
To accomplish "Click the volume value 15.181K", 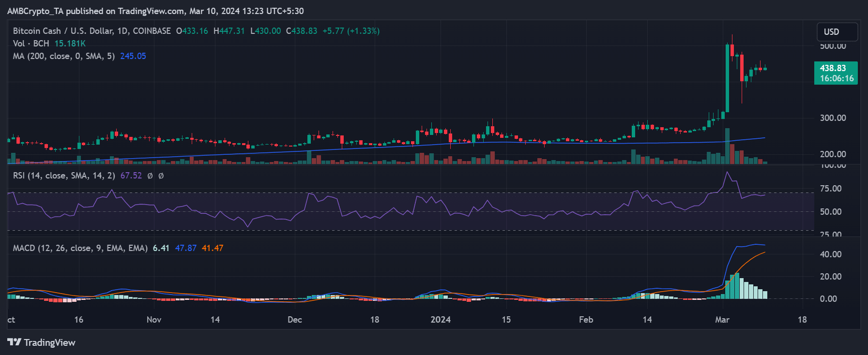I will [70, 44].
